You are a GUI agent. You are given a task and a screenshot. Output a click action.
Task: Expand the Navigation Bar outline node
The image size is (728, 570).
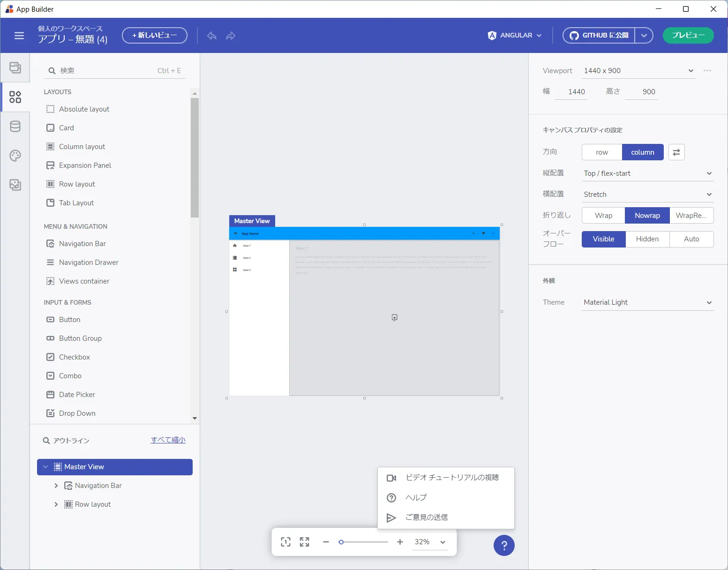(x=56, y=486)
